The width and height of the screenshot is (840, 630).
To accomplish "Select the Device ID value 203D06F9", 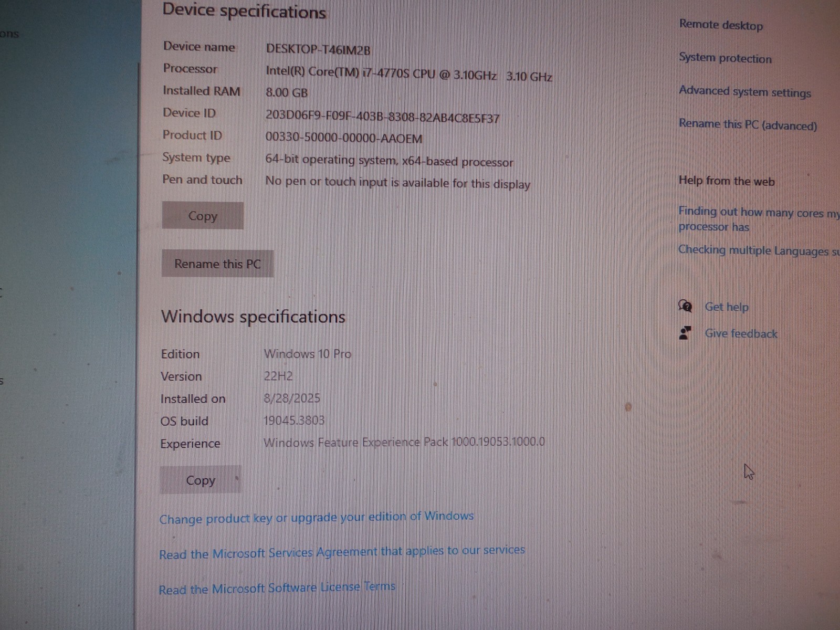I will 382,117.
